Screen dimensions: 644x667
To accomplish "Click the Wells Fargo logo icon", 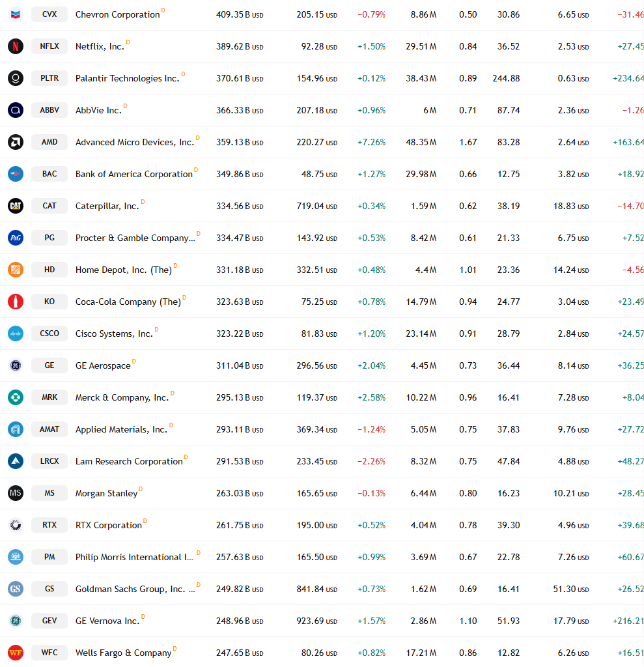I will [16, 653].
